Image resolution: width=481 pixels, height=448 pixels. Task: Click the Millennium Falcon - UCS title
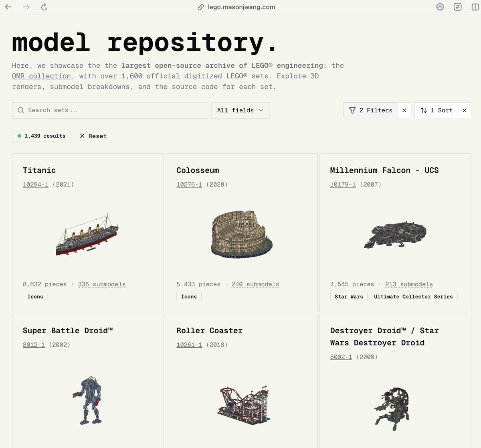pyautogui.click(x=384, y=170)
